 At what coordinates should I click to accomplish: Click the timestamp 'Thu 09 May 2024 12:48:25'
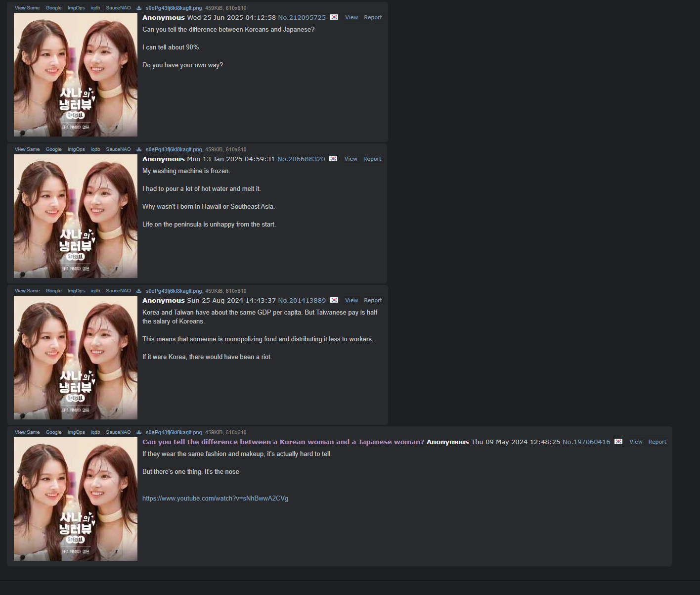516,442
